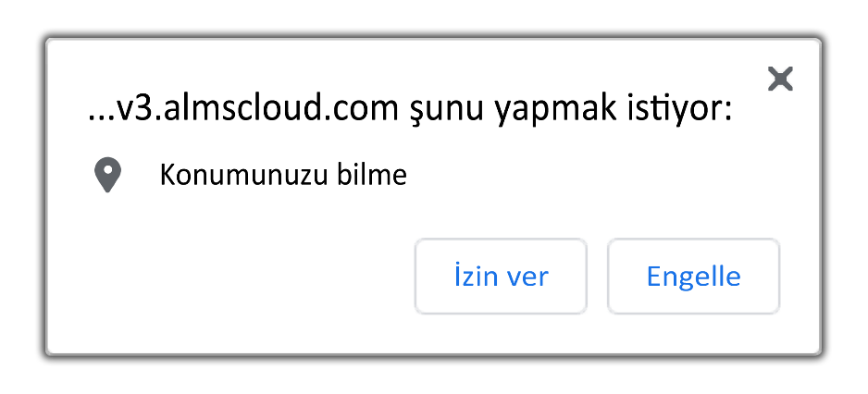This screenshot has height=394, width=868.
Task: Click the '...v3.almscloud.com' domain text
Action: click(243, 109)
